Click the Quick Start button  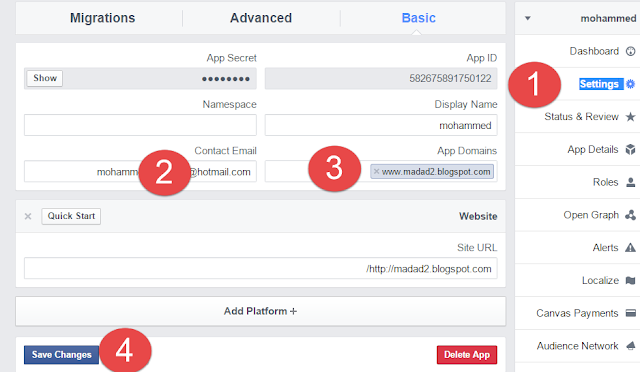pos(71,216)
